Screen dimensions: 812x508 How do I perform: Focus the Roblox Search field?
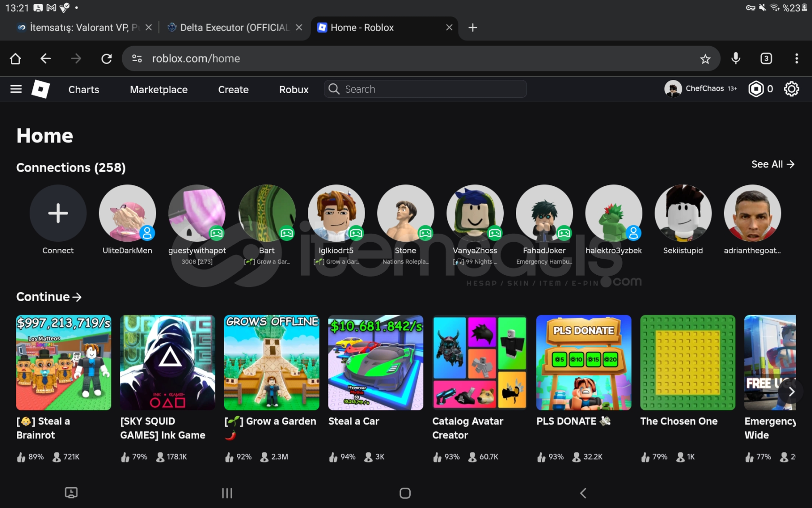pyautogui.click(x=425, y=89)
